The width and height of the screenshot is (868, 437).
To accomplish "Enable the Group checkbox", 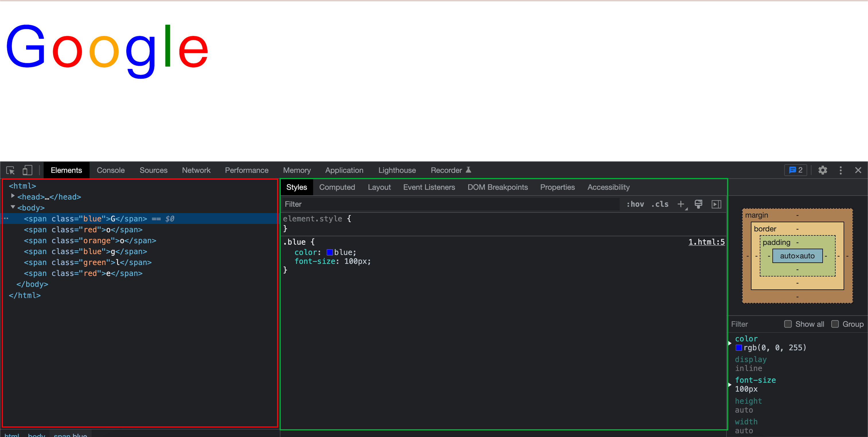I will [x=835, y=324].
